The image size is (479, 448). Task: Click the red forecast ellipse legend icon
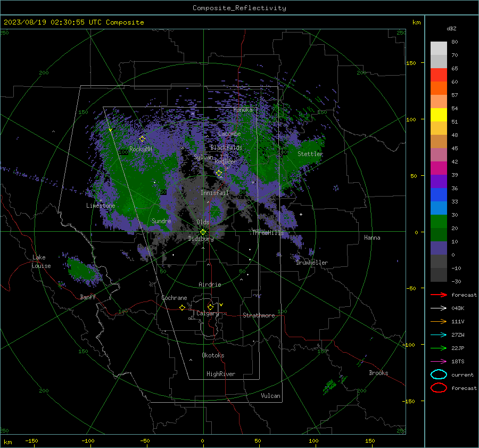coord(439,388)
